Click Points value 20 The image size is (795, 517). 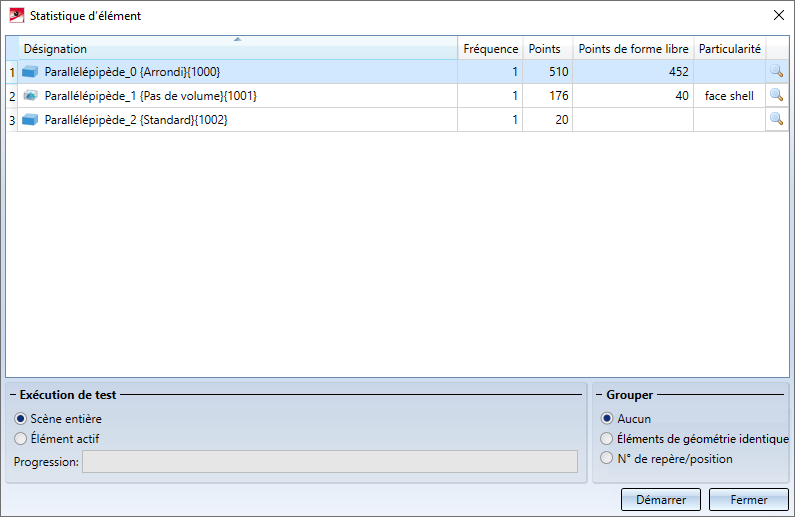(548, 120)
